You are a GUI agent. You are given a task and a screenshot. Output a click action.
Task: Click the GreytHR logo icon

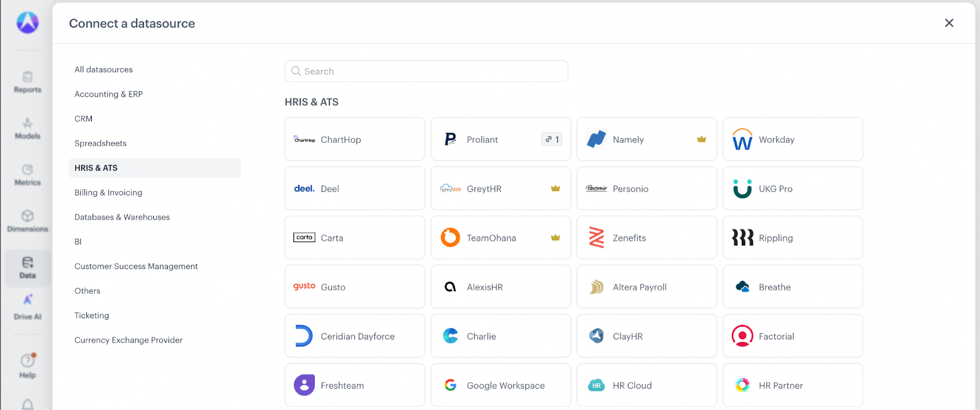450,189
